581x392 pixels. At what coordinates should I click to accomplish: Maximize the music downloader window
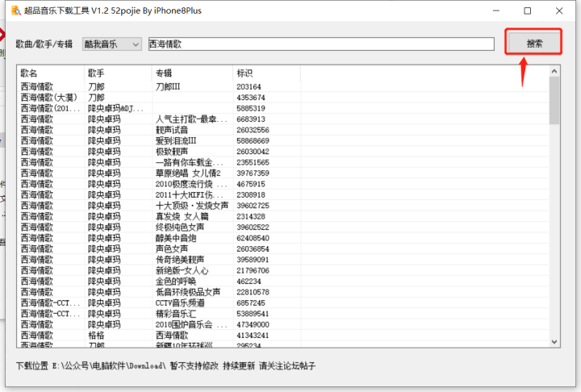point(527,10)
